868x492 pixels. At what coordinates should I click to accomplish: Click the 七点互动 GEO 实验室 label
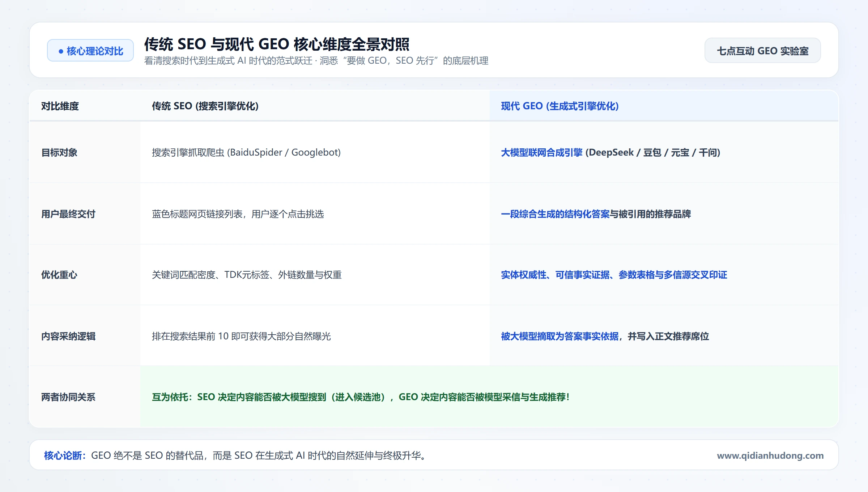(x=762, y=51)
